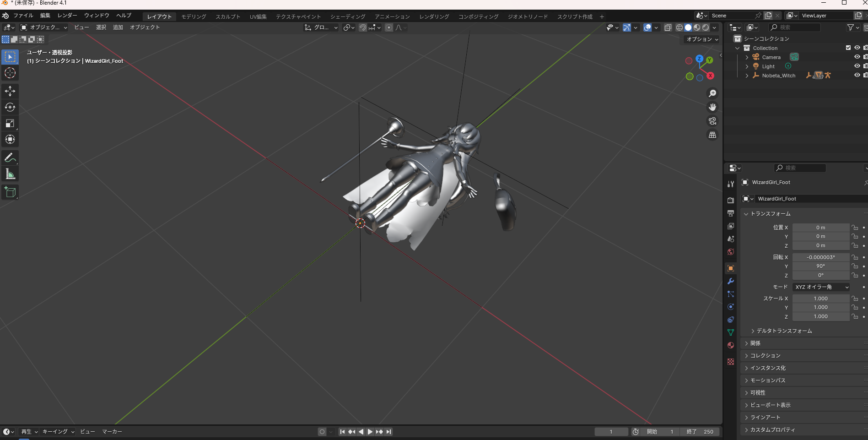This screenshot has height=440, width=868.
Task: Switch to スカルプト workspace tab
Action: [228, 16]
